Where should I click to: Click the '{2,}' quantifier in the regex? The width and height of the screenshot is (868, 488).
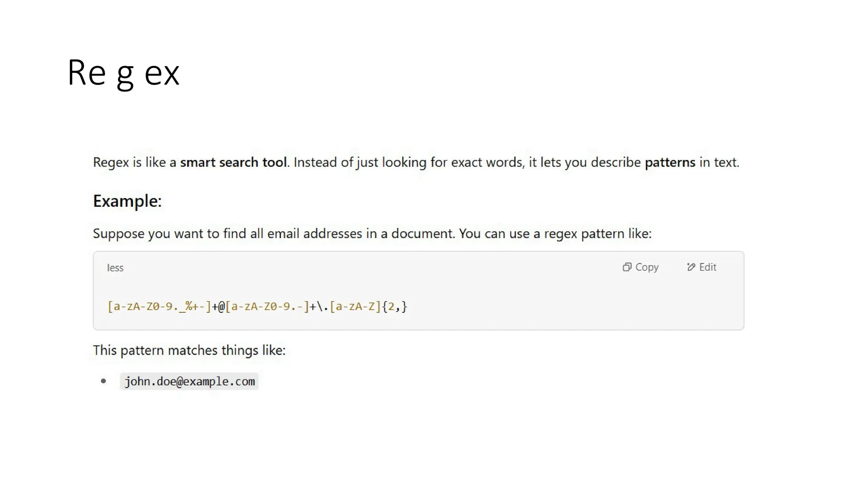(395, 306)
